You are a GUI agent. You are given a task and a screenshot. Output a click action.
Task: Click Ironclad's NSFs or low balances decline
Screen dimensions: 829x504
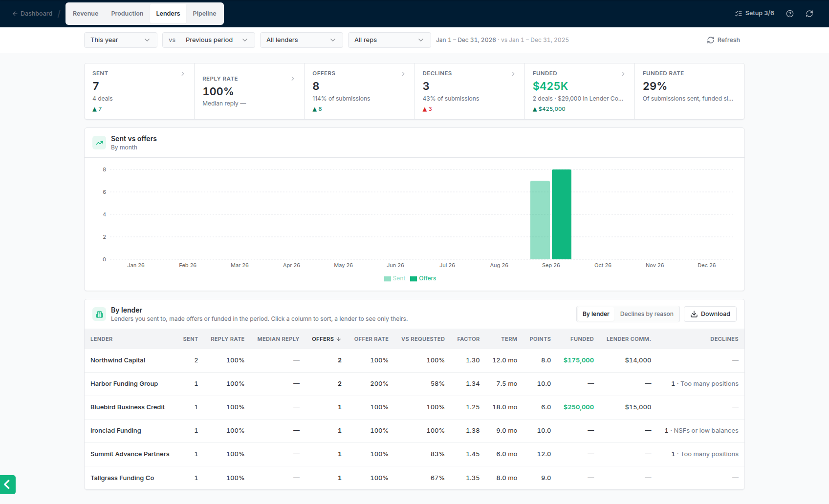pyautogui.click(x=701, y=431)
